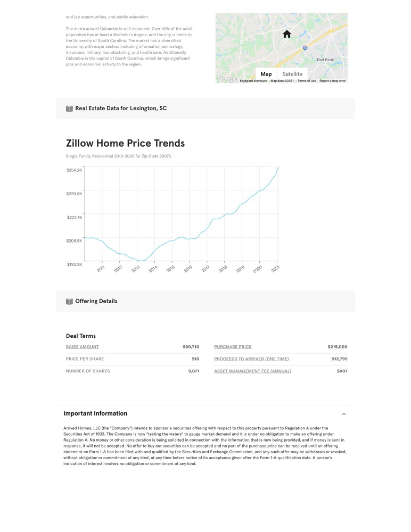Screen dimensions: 411x532
Task: Click the house marker on the map
Action: click(287, 34)
